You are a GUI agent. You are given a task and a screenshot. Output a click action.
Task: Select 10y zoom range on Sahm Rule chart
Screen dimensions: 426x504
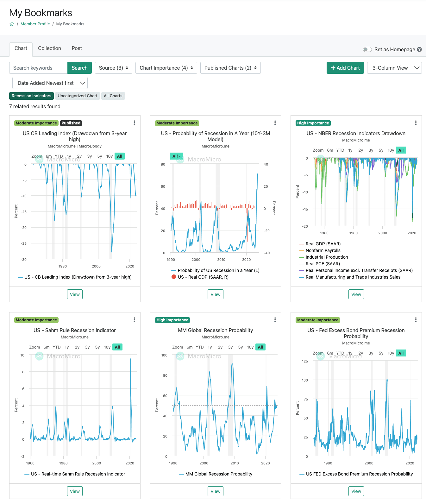[107, 347]
